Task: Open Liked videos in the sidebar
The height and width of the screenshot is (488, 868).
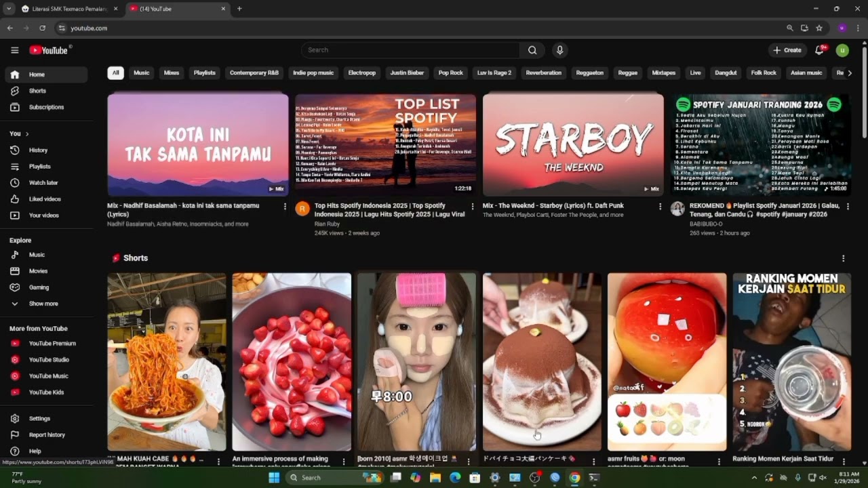Action: [x=46, y=199]
